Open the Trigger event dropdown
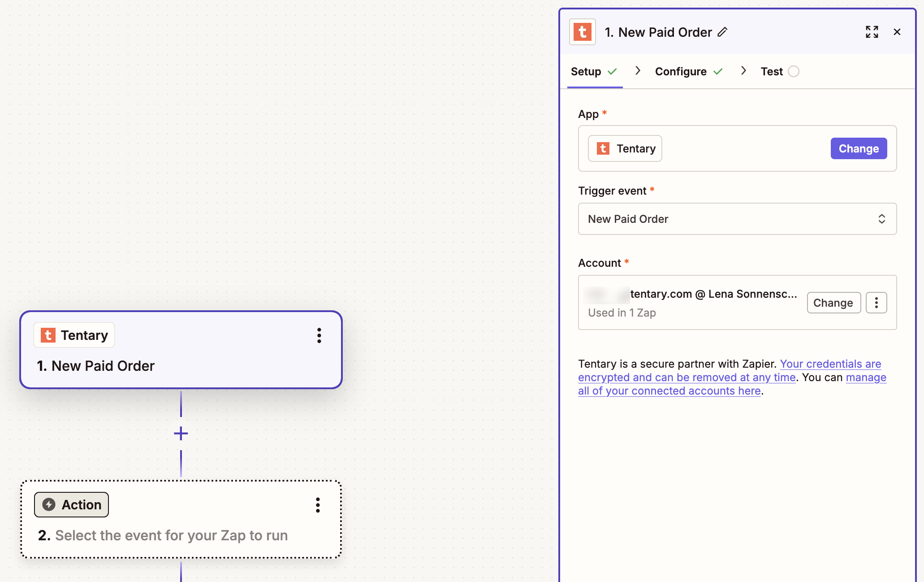 (x=737, y=219)
